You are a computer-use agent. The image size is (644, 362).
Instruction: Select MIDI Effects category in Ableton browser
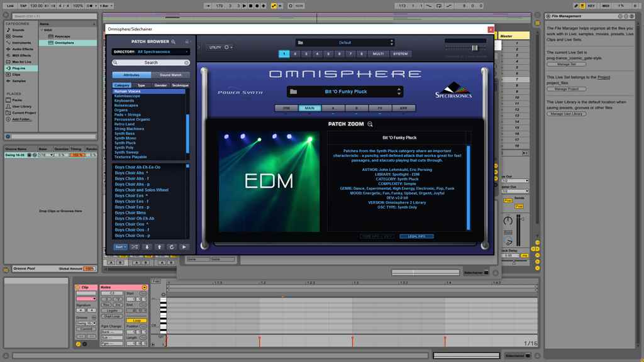(21, 55)
